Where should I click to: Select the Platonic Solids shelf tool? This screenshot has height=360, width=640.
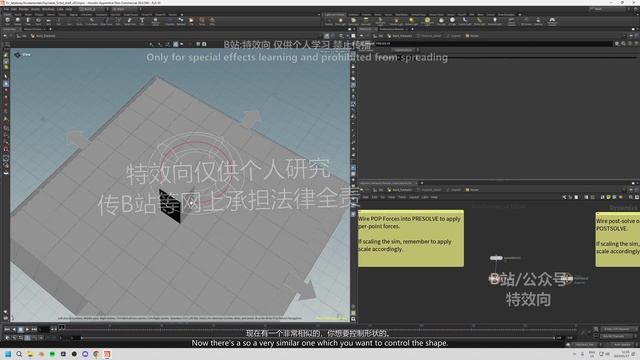[x=156, y=21]
